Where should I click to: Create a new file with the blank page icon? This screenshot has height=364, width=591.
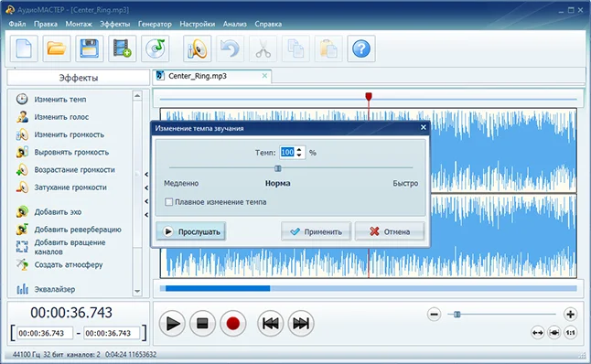24,48
